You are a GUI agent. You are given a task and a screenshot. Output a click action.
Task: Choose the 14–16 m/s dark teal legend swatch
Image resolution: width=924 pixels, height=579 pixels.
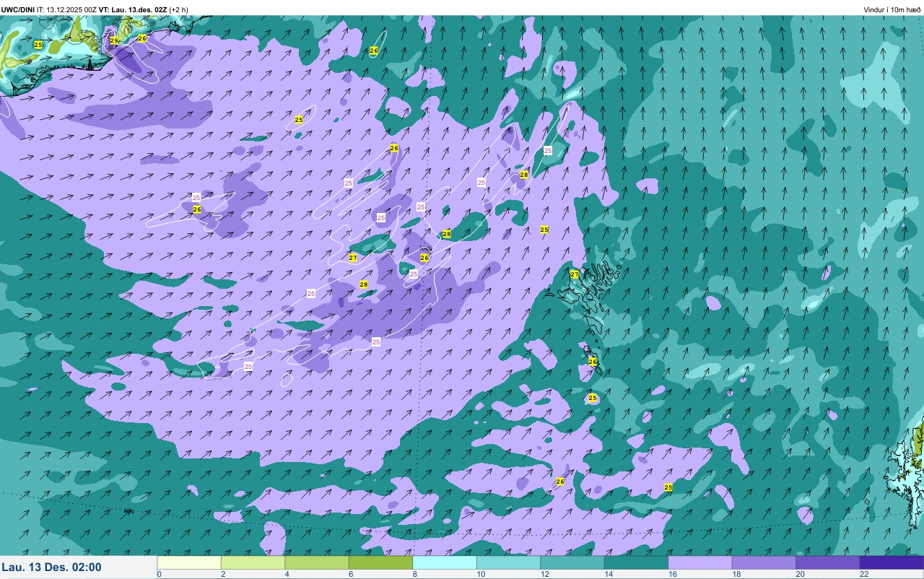pos(636,562)
